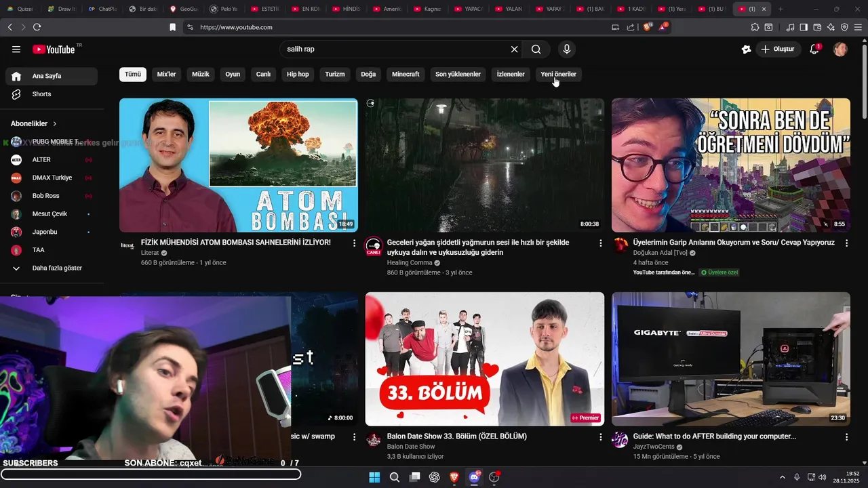This screenshot has height=488, width=868.
Task: Open options for the Doğukan Adal video
Action: pyautogui.click(x=846, y=243)
